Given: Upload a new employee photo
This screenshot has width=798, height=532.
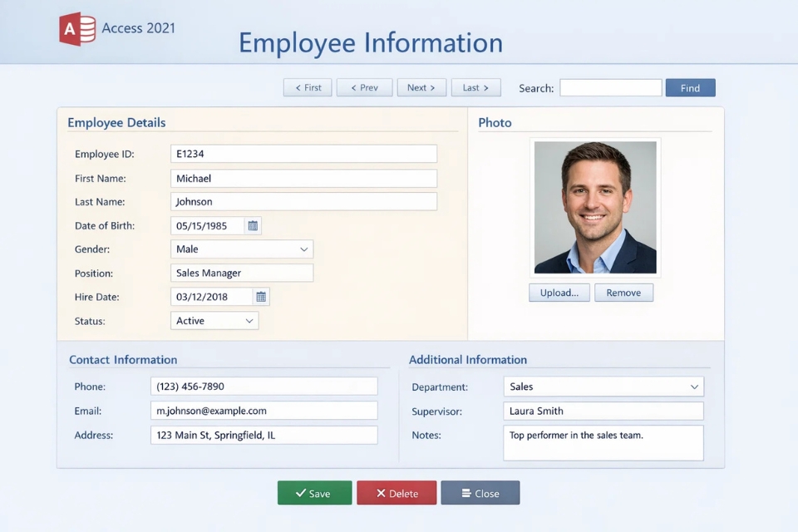Looking at the screenshot, I should click(559, 293).
